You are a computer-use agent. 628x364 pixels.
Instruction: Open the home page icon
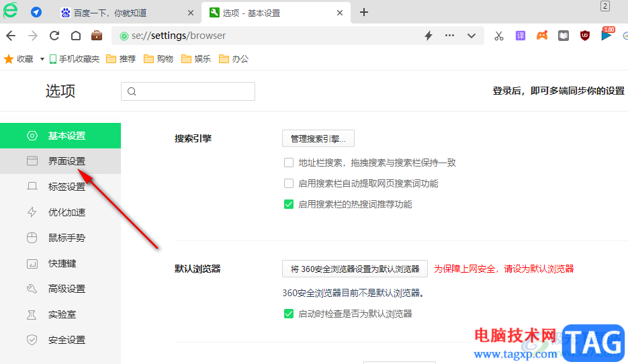point(76,36)
